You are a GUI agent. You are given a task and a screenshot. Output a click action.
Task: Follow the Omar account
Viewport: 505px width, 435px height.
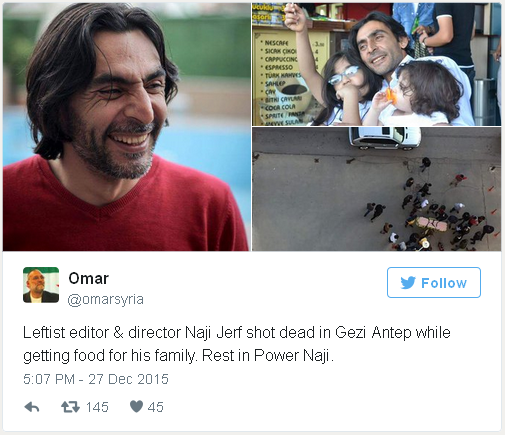(434, 282)
